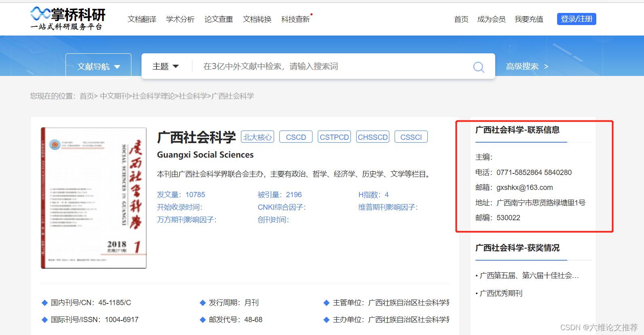This screenshot has width=644, height=335.
Task: Click the CSSCI tag
Action: coord(411,137)
